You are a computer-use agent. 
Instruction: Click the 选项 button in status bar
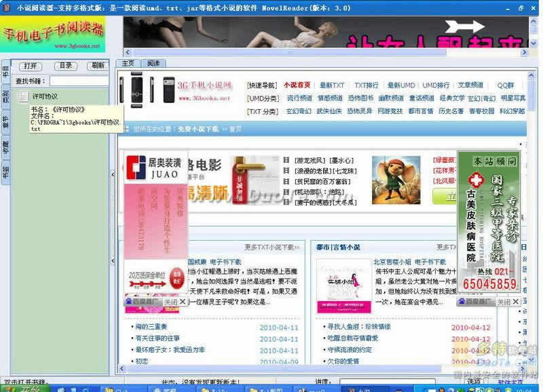(474, 381)
